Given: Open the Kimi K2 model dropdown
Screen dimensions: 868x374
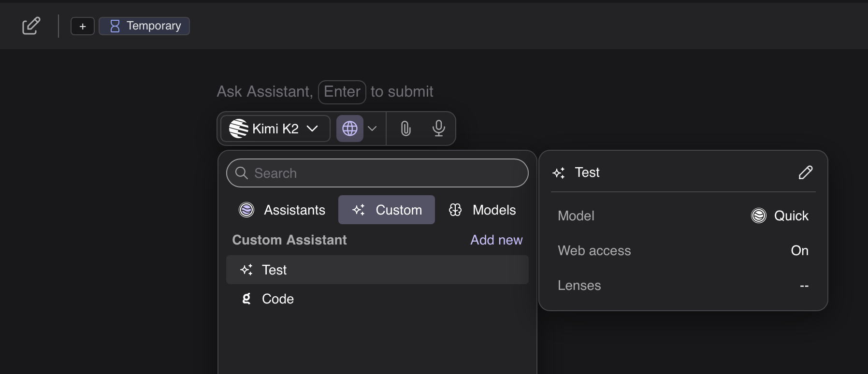Looking at the screenshot, I should coord(275,129).
